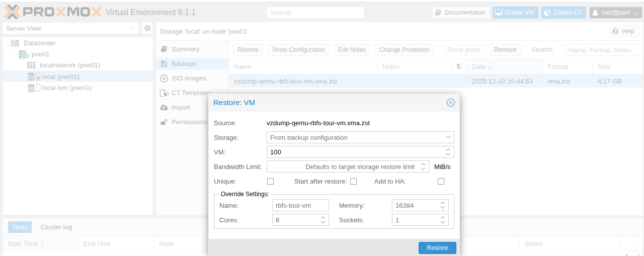Click the Create VM monitor icon
Image resolution: width=644 pixels, height=256 pixels.
(x=498, y=13)
